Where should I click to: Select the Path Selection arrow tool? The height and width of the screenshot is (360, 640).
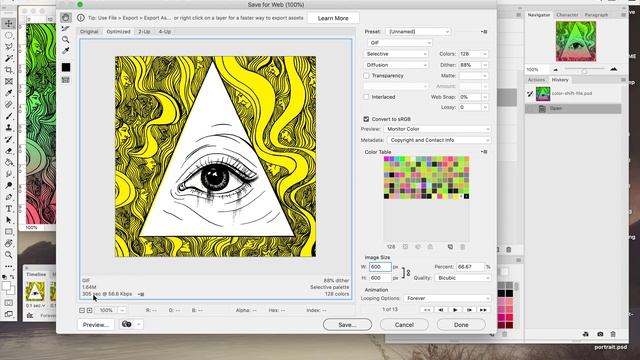pos(9,220)
